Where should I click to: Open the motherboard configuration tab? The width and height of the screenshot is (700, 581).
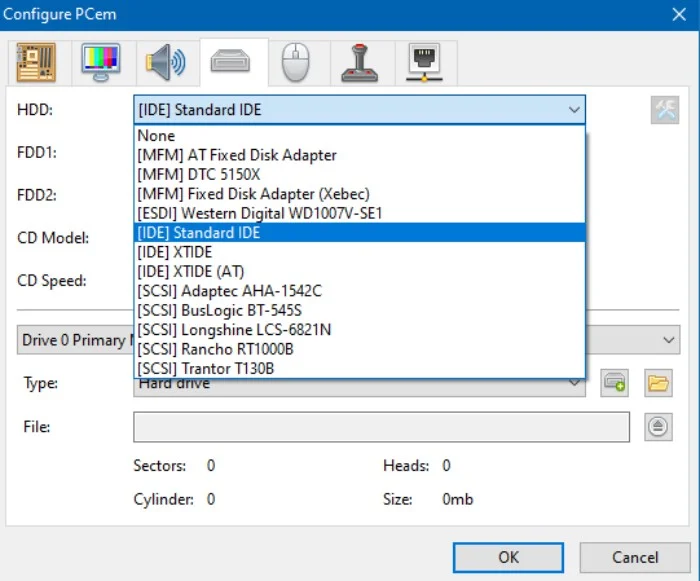(x=37, y=63)
